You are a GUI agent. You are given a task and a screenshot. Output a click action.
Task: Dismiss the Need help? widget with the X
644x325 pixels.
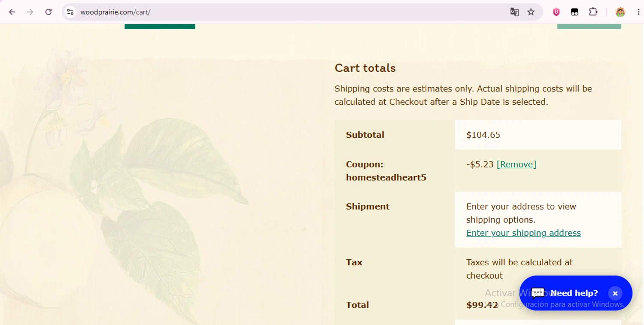click(615, 293)
